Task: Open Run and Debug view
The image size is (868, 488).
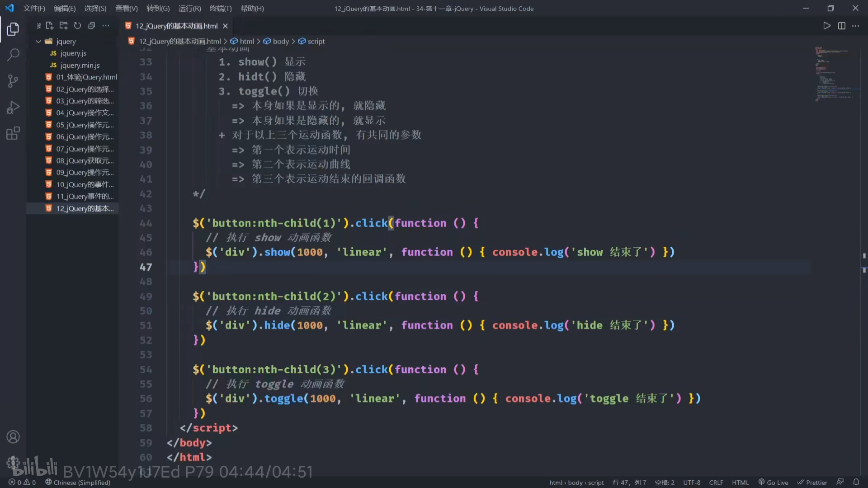Action: click(x=13, y=108)
